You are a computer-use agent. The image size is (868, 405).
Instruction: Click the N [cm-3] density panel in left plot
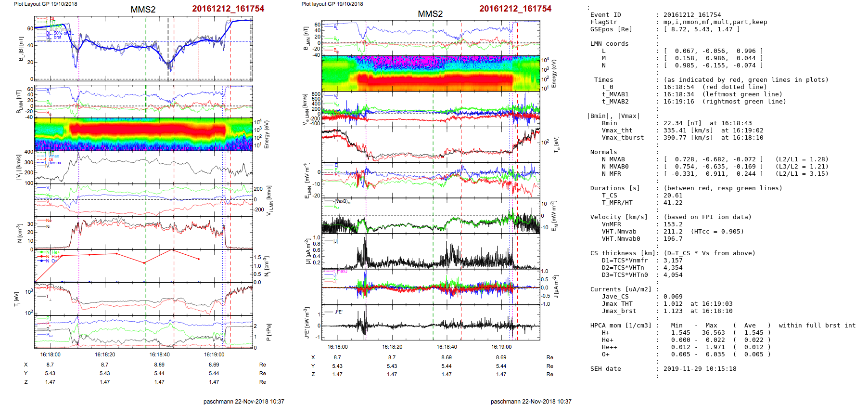pos(143,233)
